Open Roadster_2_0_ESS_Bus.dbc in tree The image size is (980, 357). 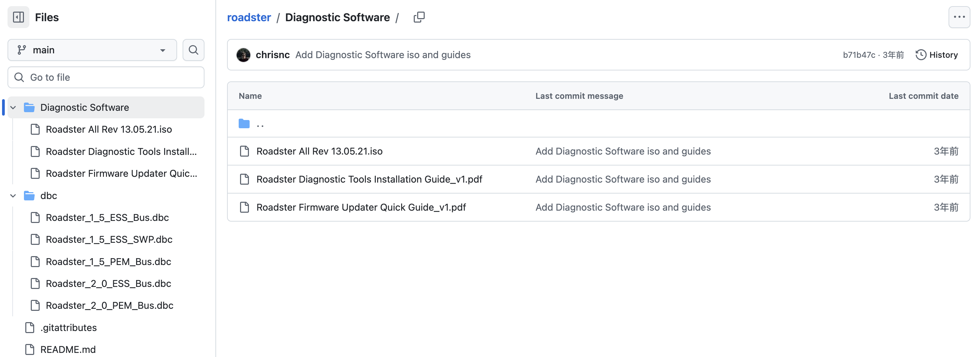click(109, 283)
